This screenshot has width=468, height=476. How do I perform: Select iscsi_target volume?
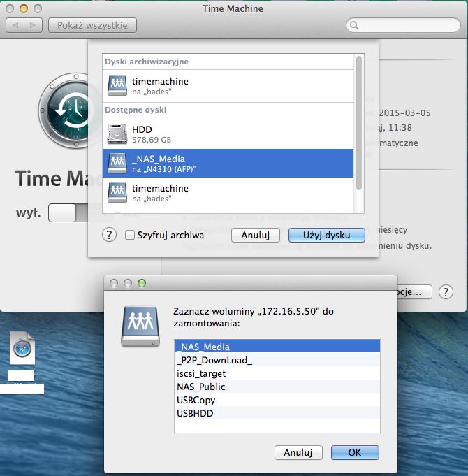point(277,373)
